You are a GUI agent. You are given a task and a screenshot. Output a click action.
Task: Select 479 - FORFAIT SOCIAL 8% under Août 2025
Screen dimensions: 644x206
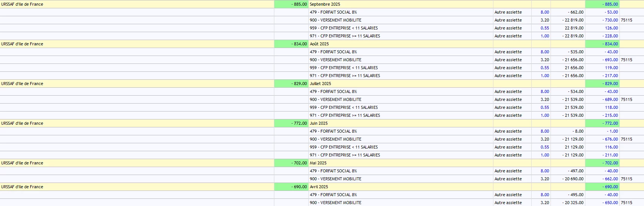pos(401,52)
